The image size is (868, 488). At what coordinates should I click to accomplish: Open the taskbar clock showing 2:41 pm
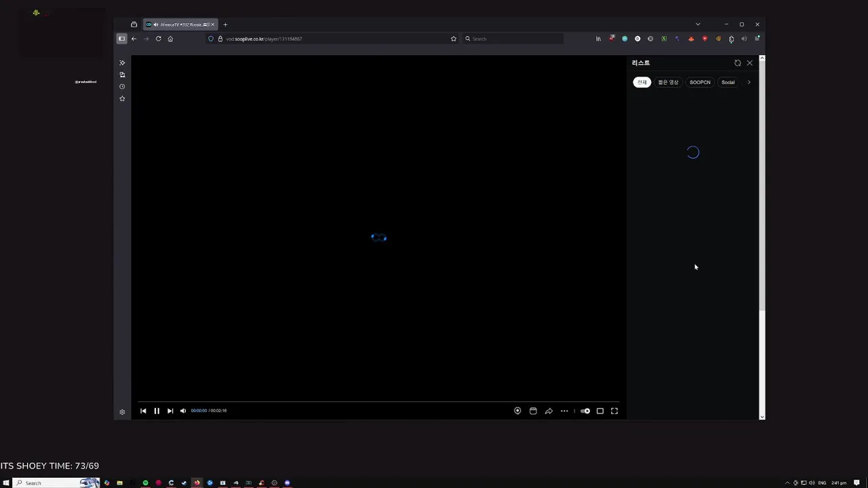[839, 483]
